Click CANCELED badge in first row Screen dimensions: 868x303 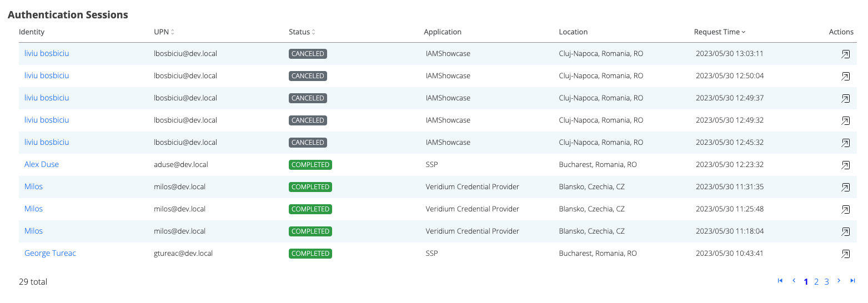(308, 54)
